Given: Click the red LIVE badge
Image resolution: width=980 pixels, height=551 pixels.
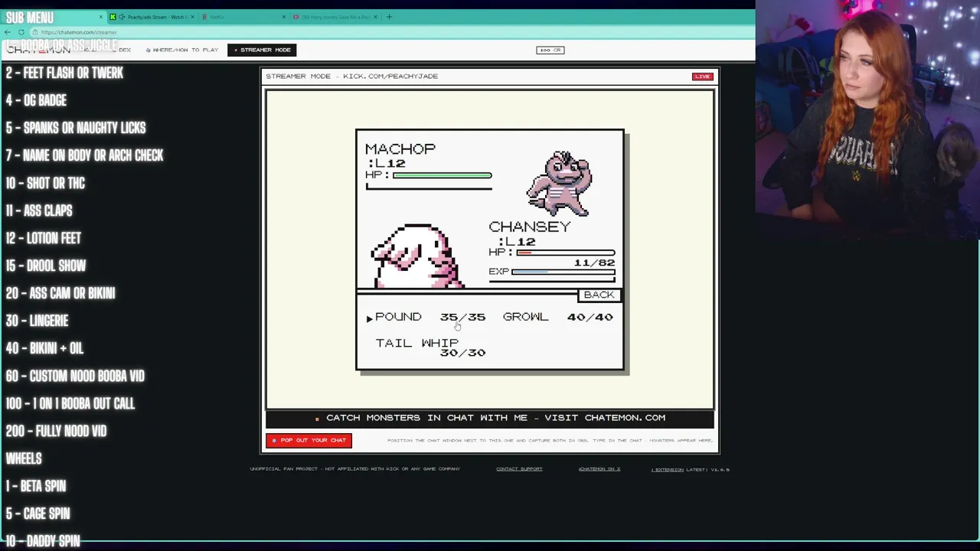Looking at the screenshot, I should tap(702, 77).
